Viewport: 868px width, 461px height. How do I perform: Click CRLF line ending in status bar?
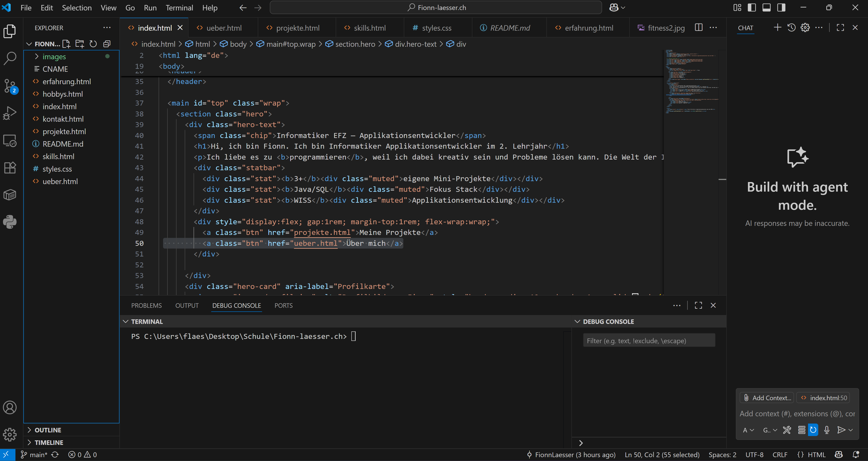pyautogui.click(x=780, y=455)
